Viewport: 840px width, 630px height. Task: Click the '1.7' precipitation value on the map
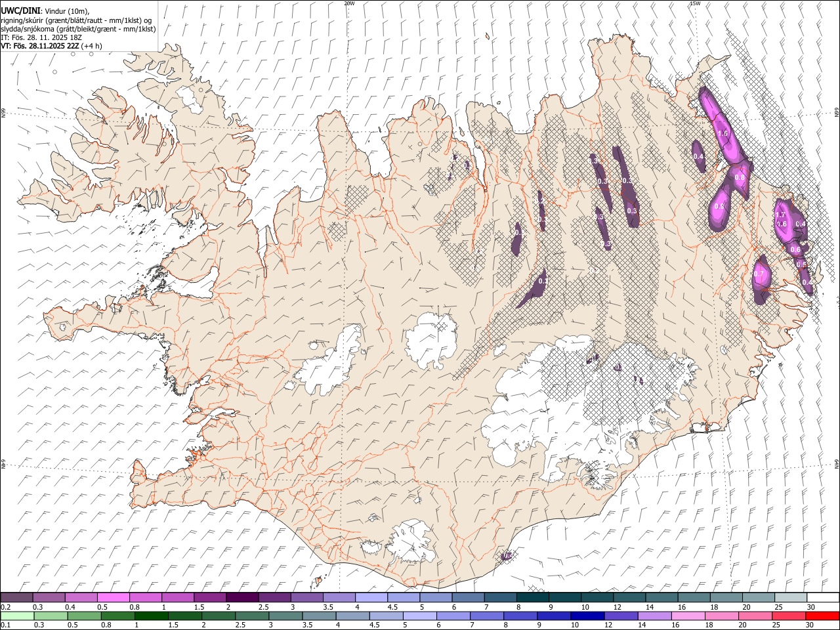click(x=780, y=215)
